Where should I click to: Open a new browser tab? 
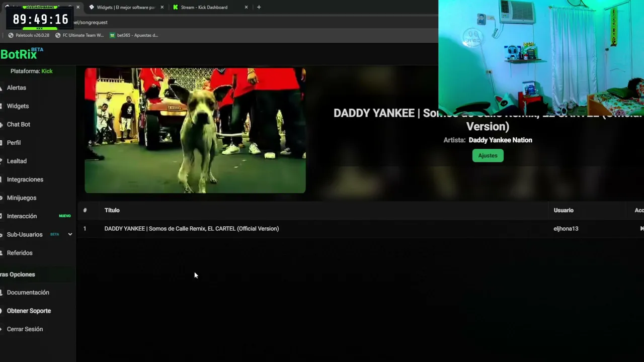pos(259,7)
